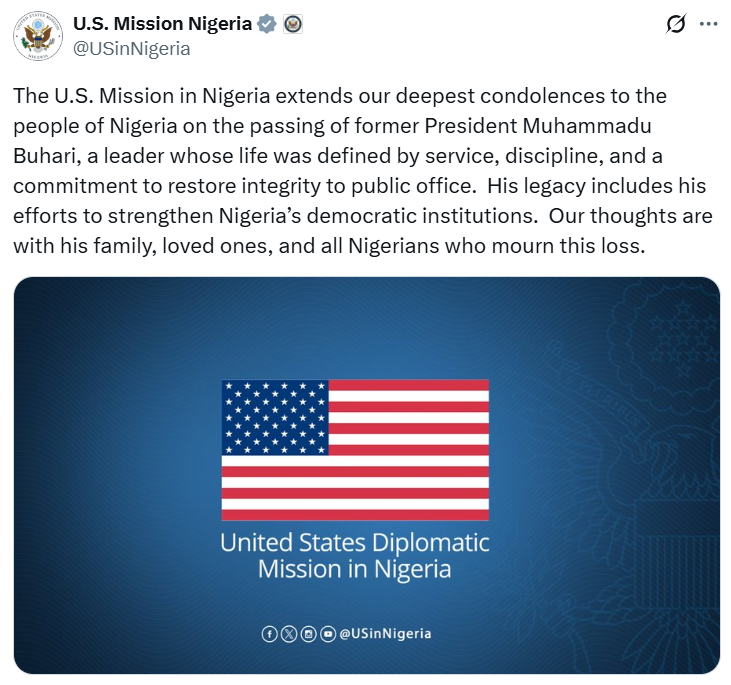Click the @USinNigeria handle under the name
This screenshot has height=685, width=731.
coord(132,48)
